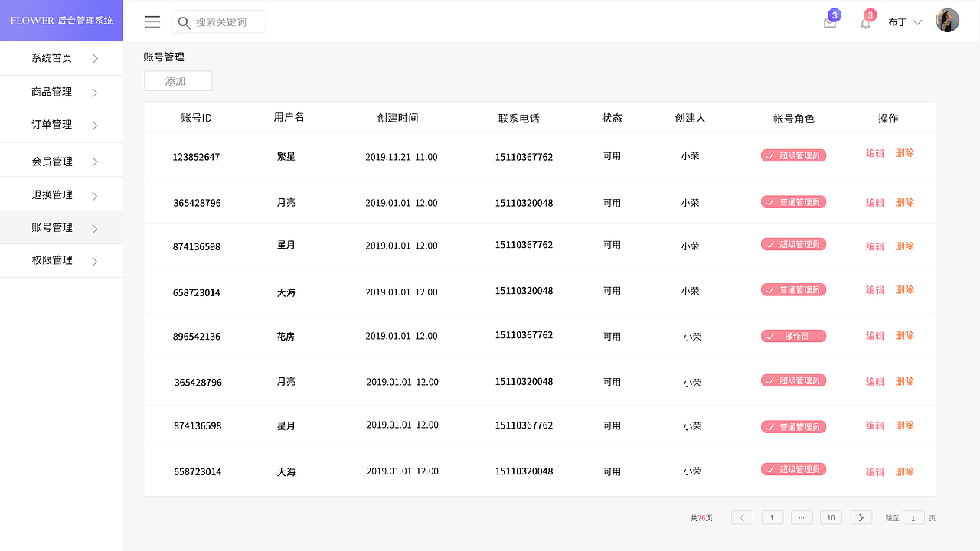Open the mail messages icon
Viewport: 980px width, 551px height.
[x=830, y=23]
